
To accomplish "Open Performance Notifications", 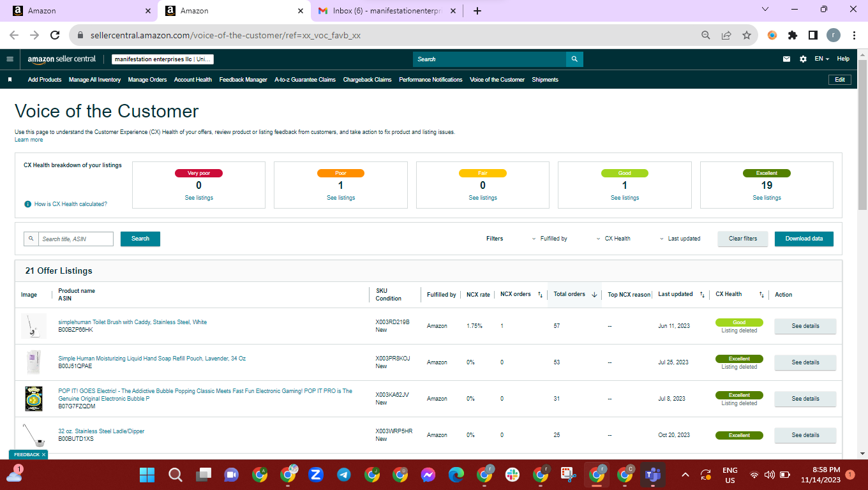I will [431, 80].
